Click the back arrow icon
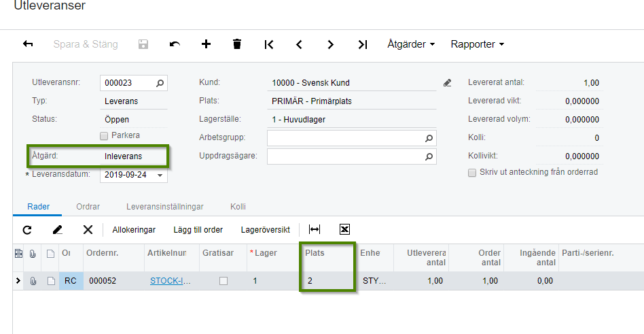Viewport: 644px width, 334px height. (28, 44)
